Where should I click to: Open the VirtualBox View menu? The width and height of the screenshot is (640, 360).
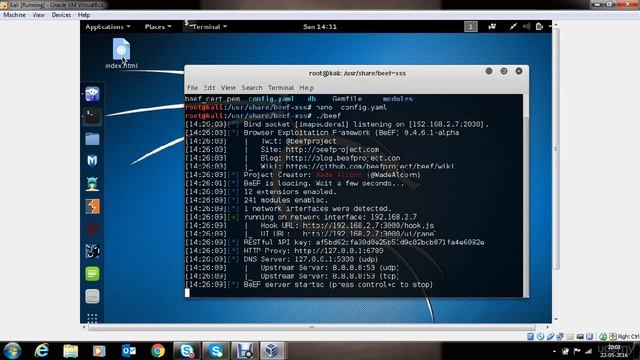(x=39, y=15)
